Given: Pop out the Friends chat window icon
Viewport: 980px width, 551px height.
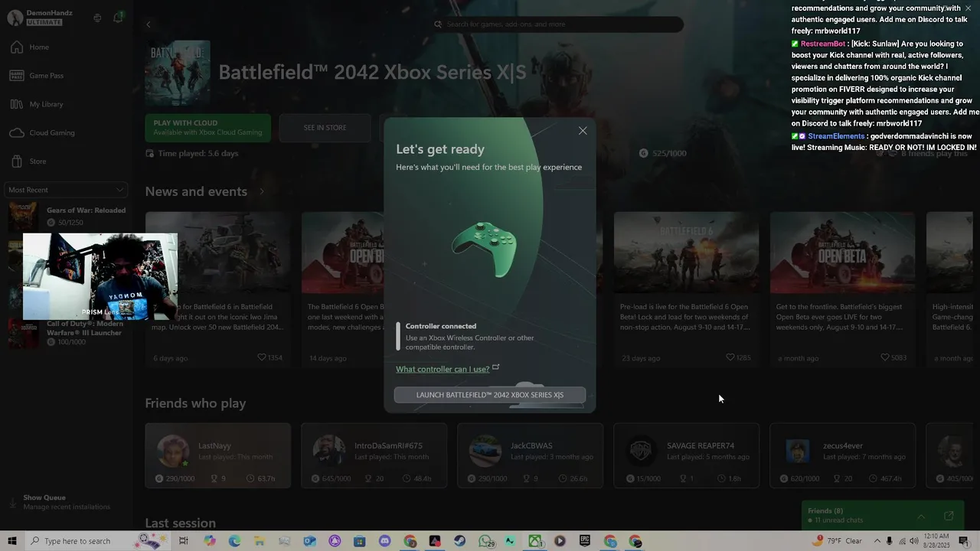Looking at the screenshot, I should (949, 516).
